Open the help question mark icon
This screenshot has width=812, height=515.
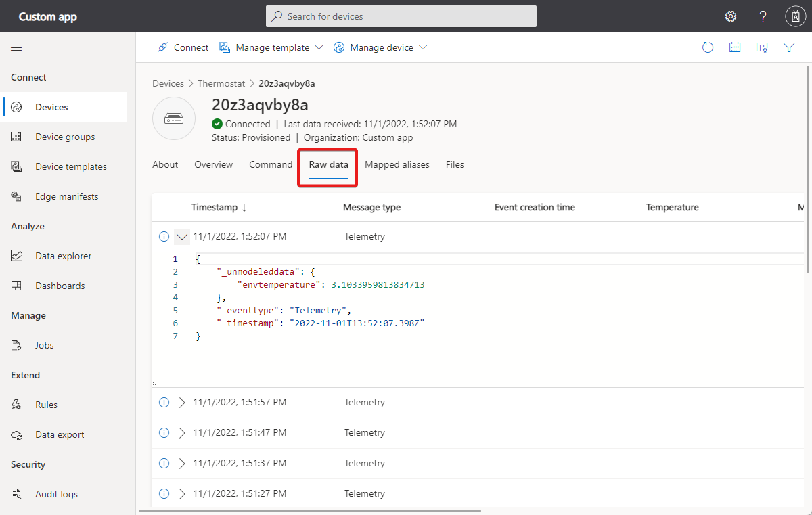tap(763, 16)
